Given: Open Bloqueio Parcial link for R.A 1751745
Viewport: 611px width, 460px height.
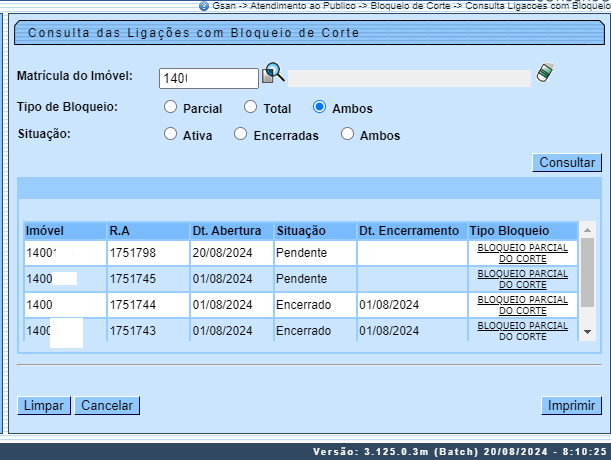Looking at the screenshot, I should tap(522, 278).
